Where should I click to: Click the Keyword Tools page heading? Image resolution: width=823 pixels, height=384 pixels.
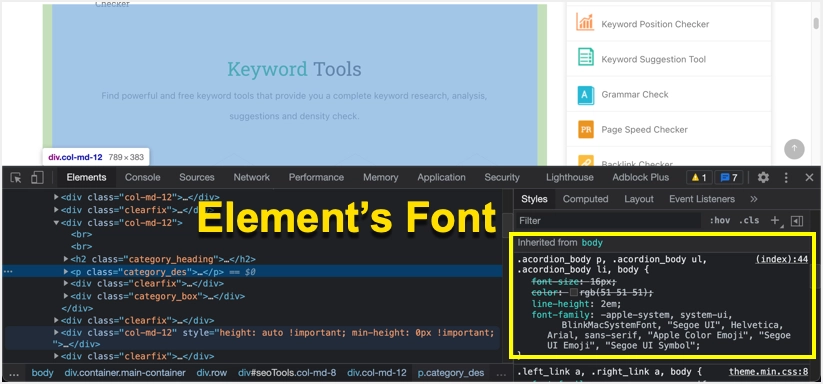(x=294, y=69)
